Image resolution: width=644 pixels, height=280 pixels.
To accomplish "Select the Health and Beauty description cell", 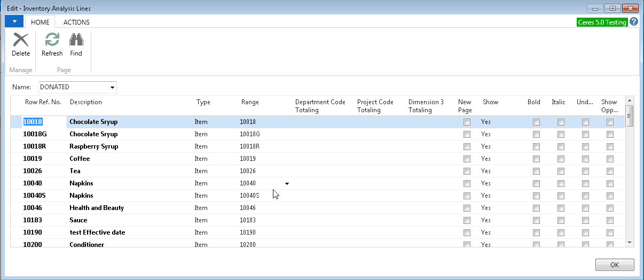I will (x=97, y=208).
